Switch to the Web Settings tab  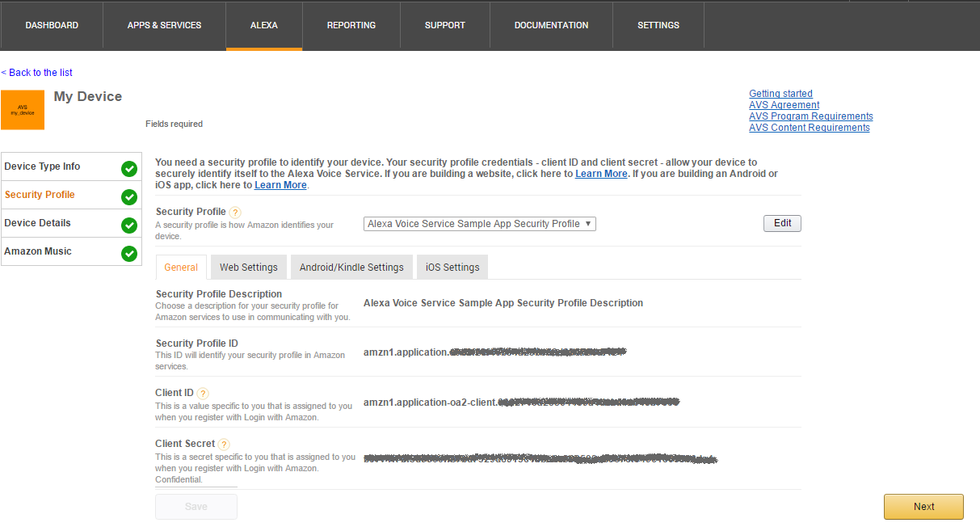[249, 268]
